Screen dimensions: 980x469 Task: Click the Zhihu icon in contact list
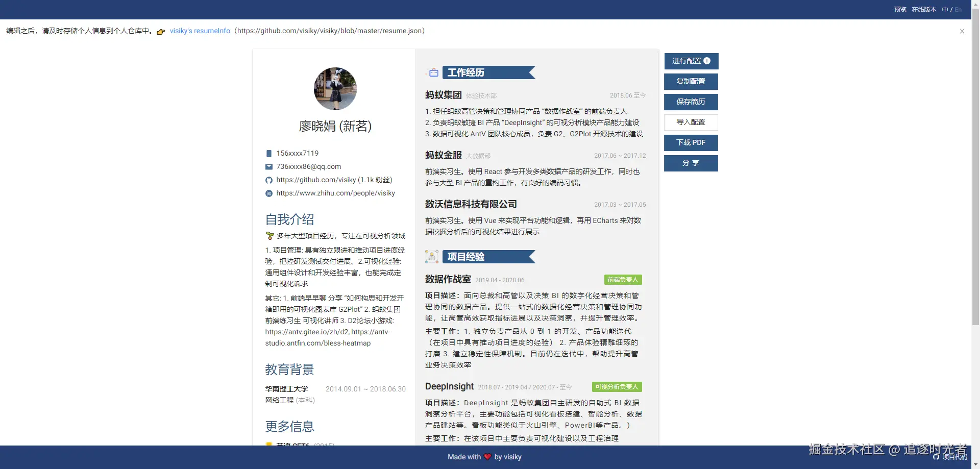click(269, 193)
